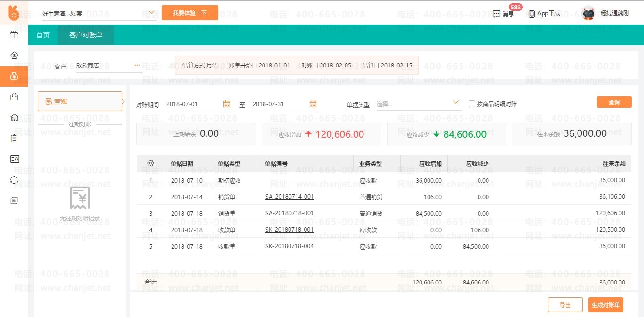Click the 往来余额 column header
Viewport: 644px width, 317px height.
pyautogui.click(x=614, y=164)
